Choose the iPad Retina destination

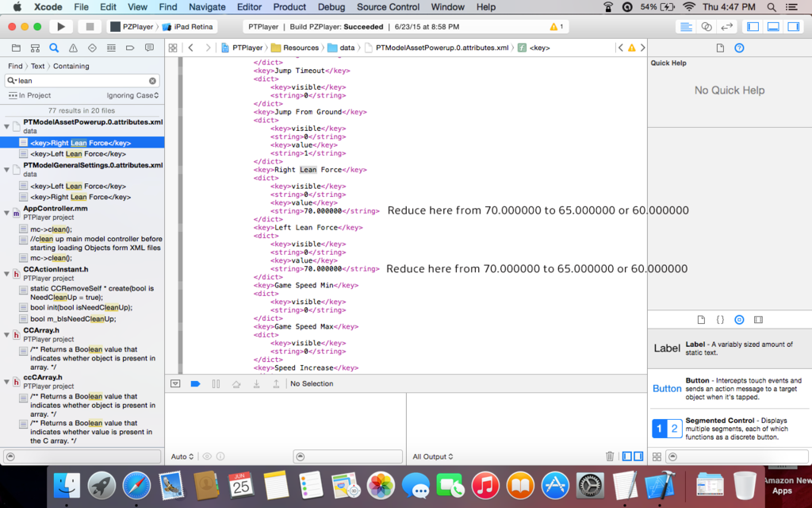187,27
